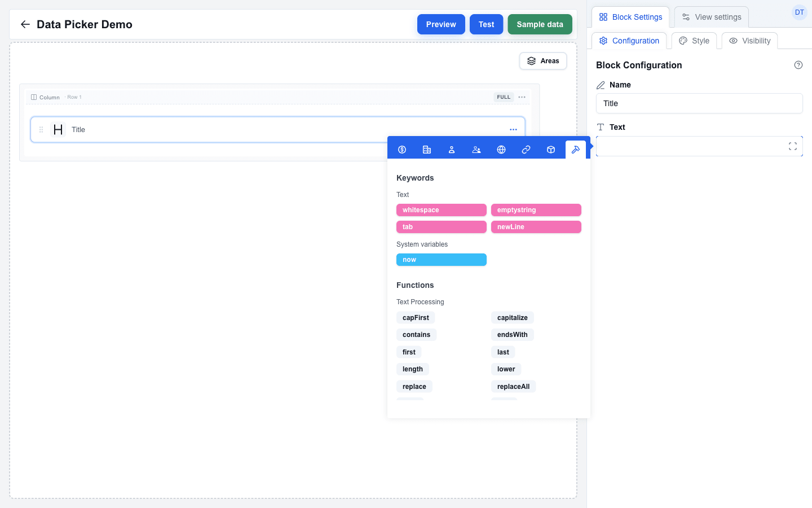Open the building/company tab in data picker
The height and width of the screenshot is (508, 812).
pos(427,150)
